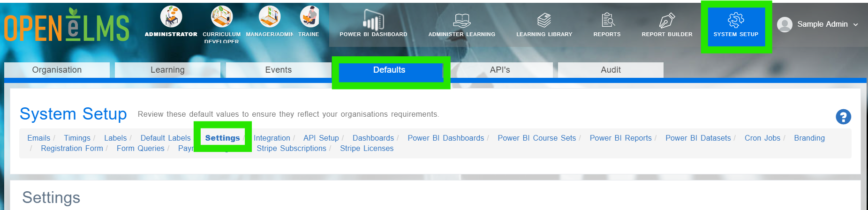The image size is (868, 210).
Task: Launch the Report Builder pen icon
Action: click(x=667, y=20)
